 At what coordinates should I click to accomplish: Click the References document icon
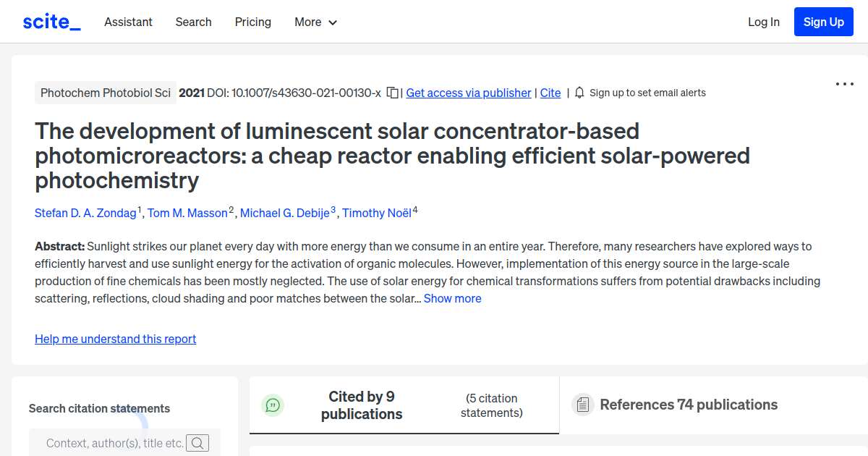(x=582, y=405)
